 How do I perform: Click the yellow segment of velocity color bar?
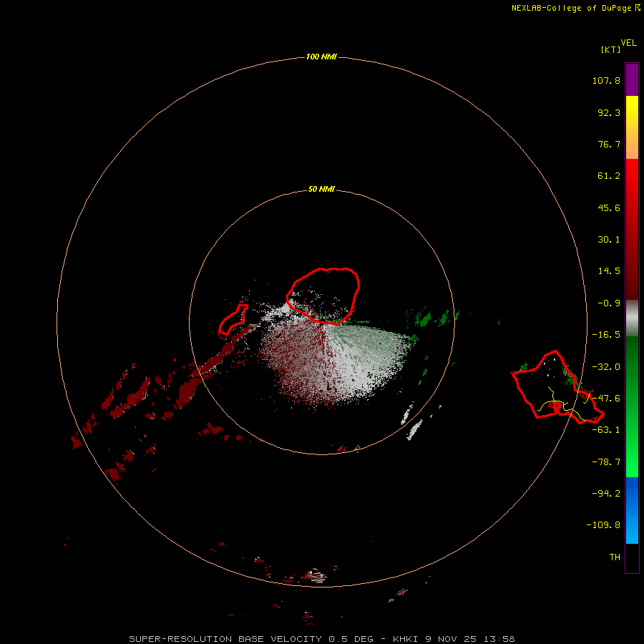pyautogui.click(x=632, y=127)
